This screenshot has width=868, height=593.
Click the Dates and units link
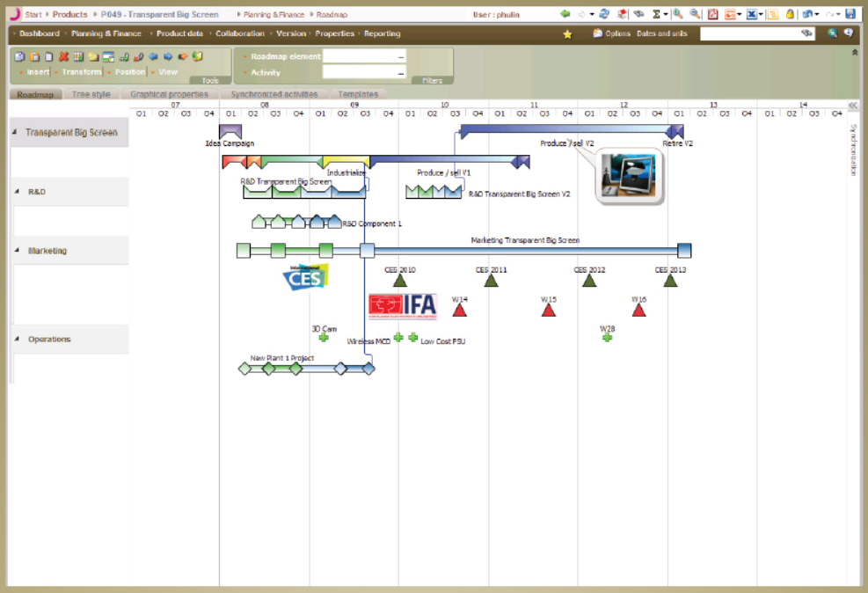click(x=661, y=33)
